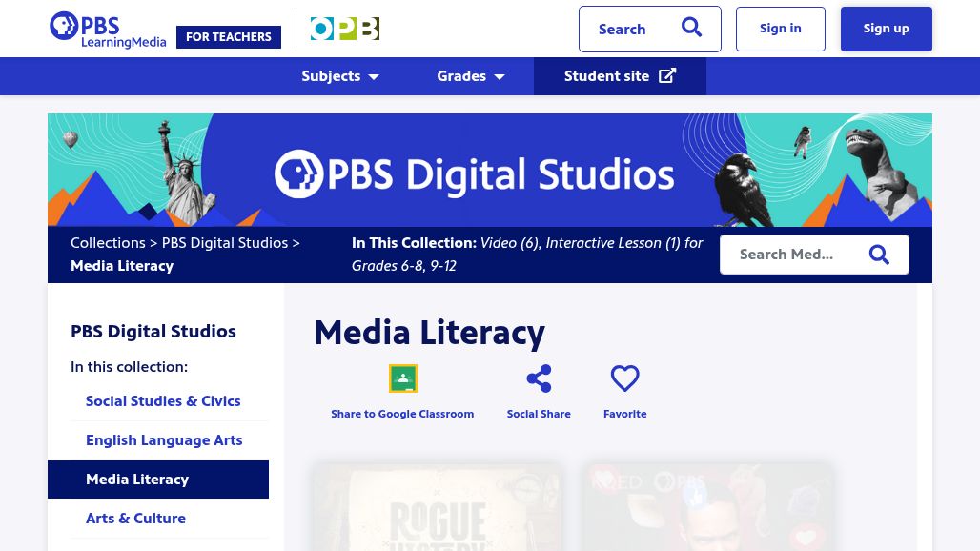Click the Google Classroom share icon
Viewport: 980px width, 551px height.
[x=402, y=378]
